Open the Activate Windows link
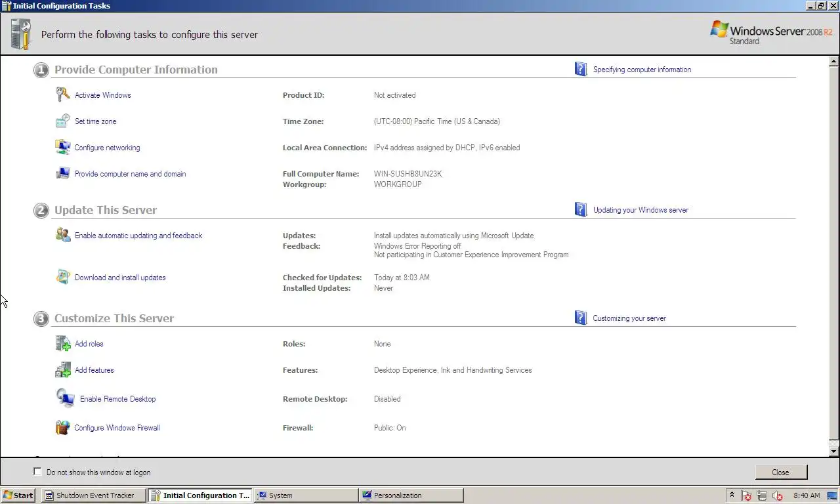 103,95
